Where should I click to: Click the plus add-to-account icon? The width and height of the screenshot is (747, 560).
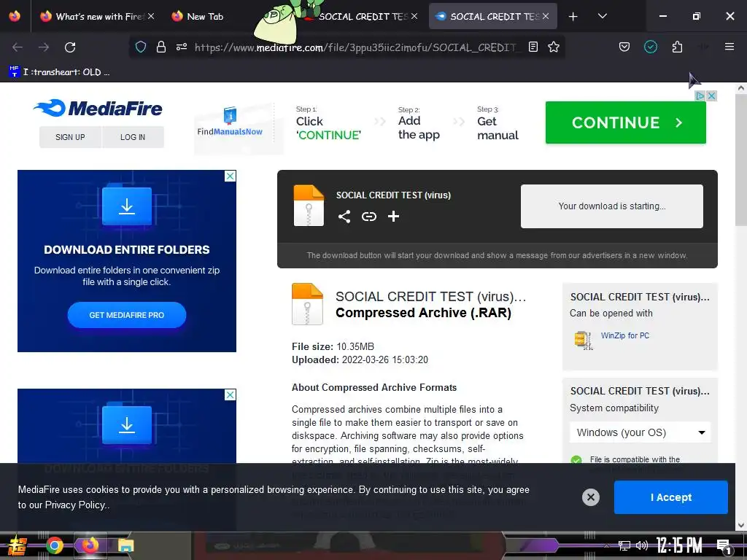tap(393, 217)
